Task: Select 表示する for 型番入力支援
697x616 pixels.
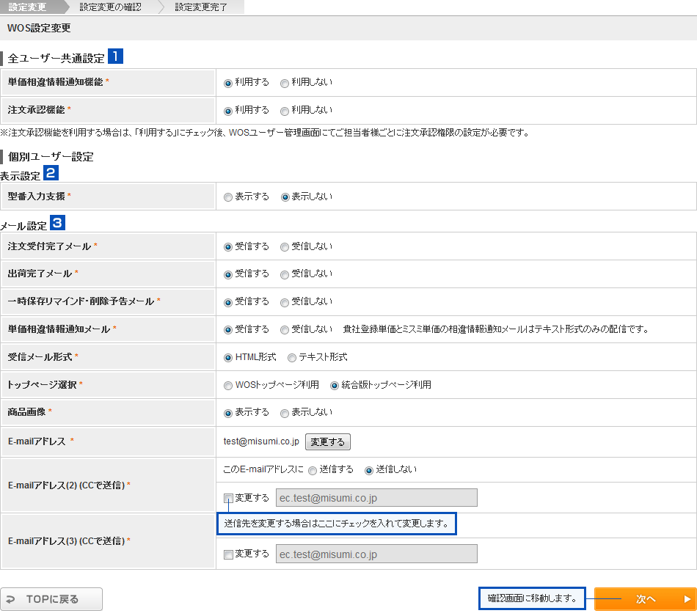Action: tap(228, 197)
